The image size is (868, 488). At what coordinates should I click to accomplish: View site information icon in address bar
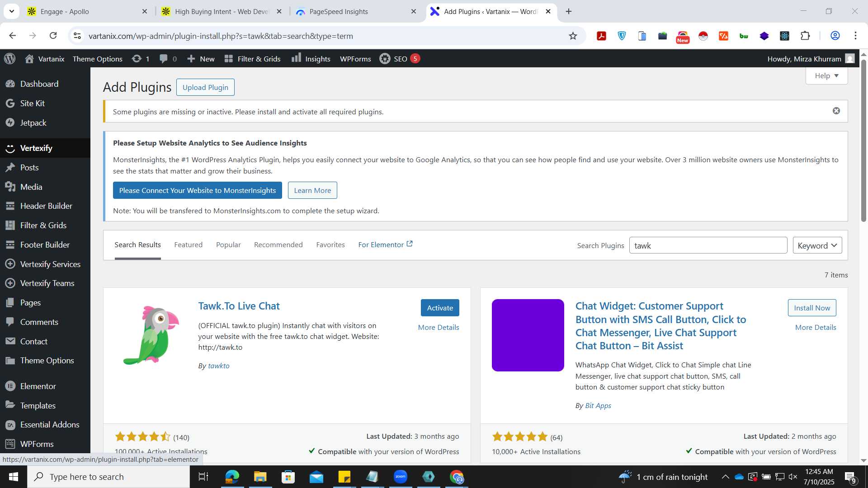pyautogui.click(x=77, y=36)
